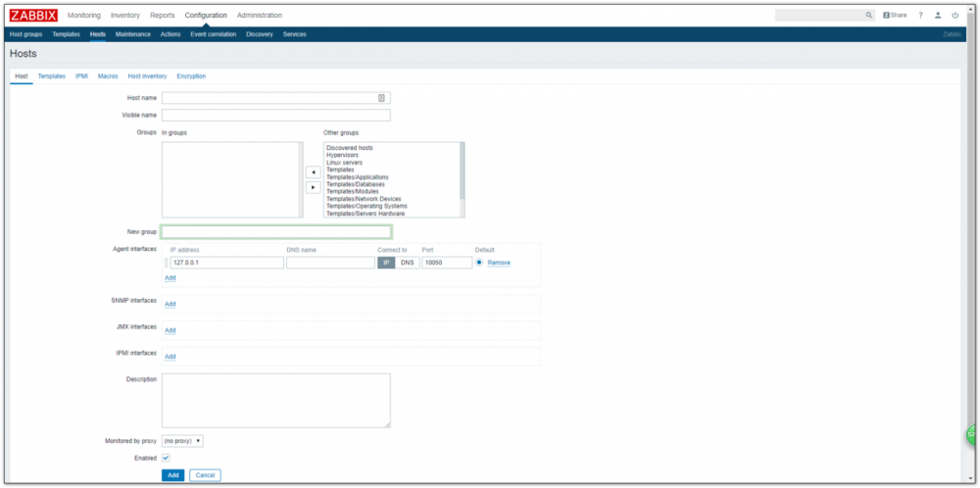Switch to the Host inventory tab

148,76
